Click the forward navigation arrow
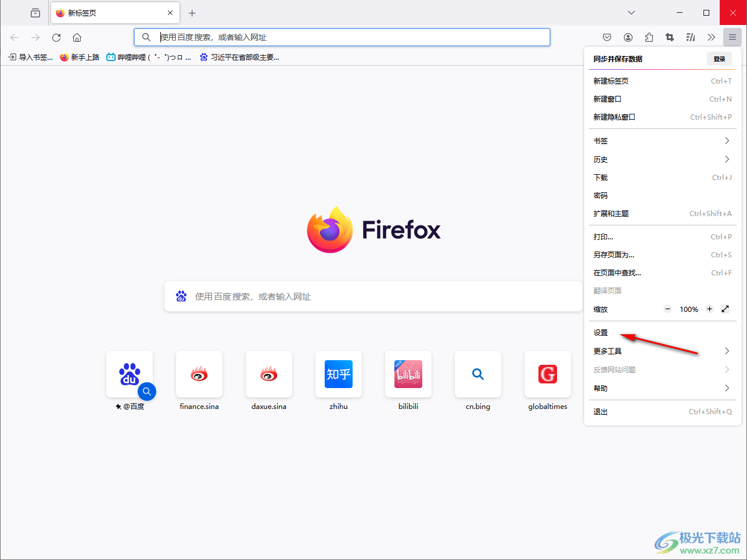 click(35, 37)
